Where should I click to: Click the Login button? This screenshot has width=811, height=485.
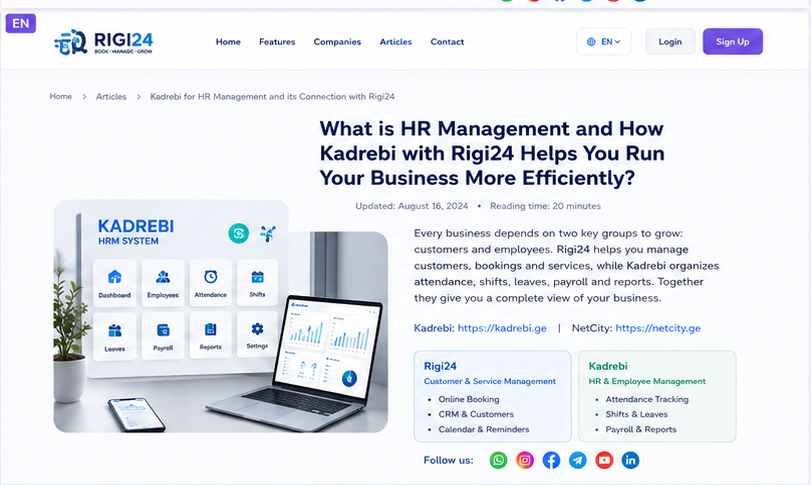tap(670, 42)
